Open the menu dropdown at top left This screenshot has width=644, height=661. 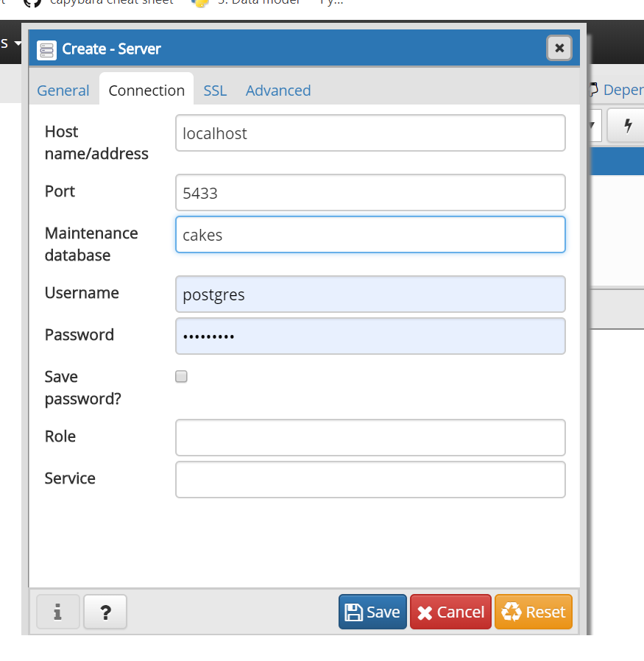pos(11,43)
